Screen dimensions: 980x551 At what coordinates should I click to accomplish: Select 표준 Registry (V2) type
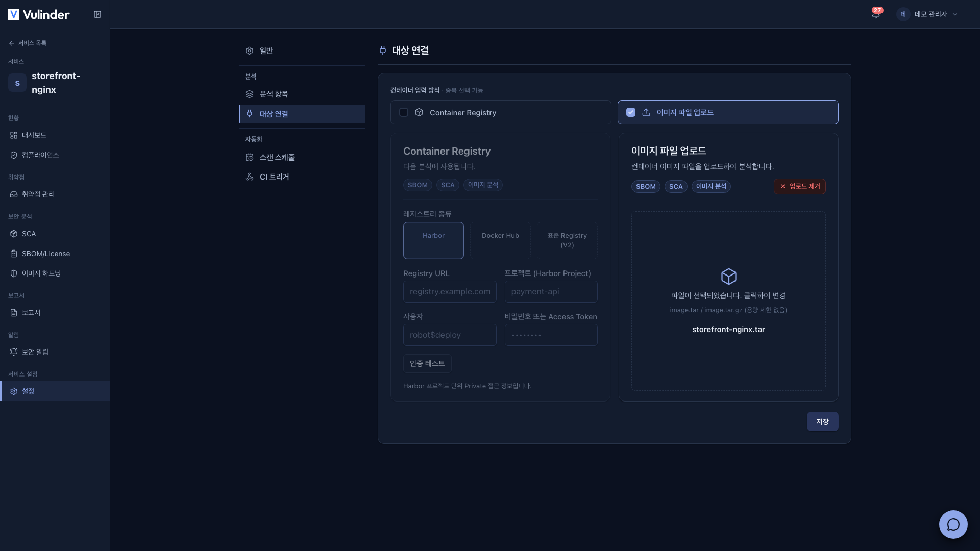coord(567,240)
